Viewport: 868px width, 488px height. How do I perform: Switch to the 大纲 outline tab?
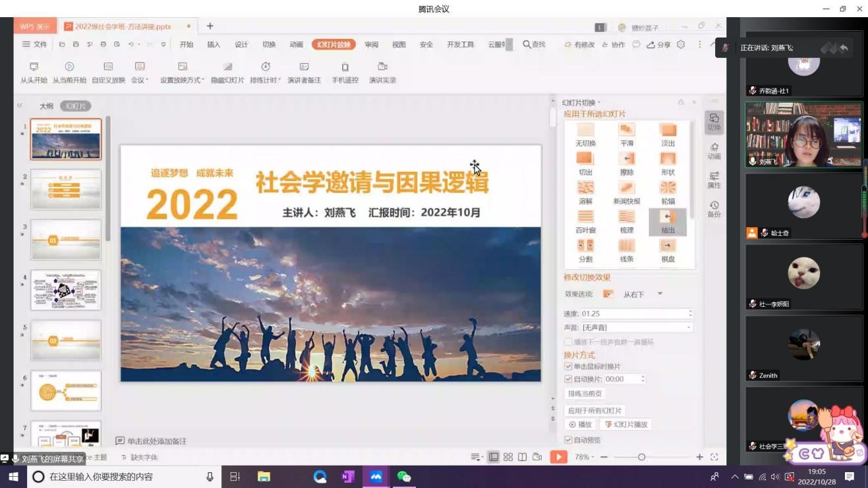(x=46, y=106)
